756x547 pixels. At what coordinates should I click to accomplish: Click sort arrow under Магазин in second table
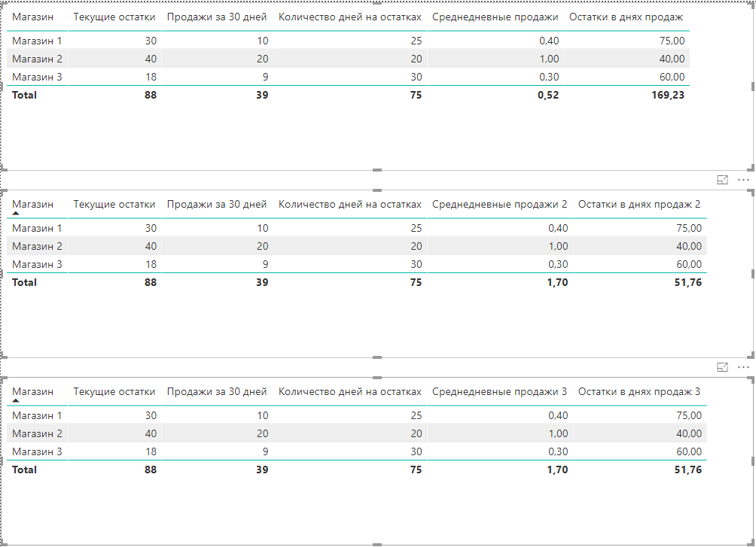pos(16,213)
